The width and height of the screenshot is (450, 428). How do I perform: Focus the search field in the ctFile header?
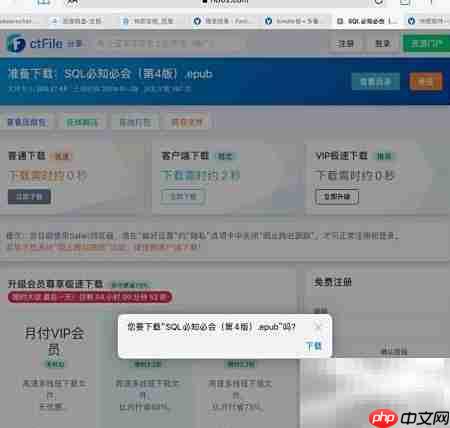tap(170, 44)
